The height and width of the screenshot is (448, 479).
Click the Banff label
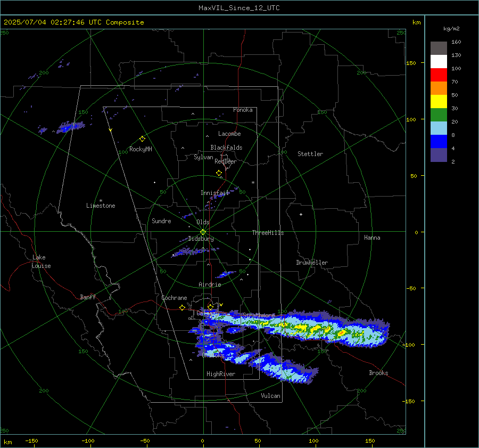pyautogui.click(x=88, y=297)
